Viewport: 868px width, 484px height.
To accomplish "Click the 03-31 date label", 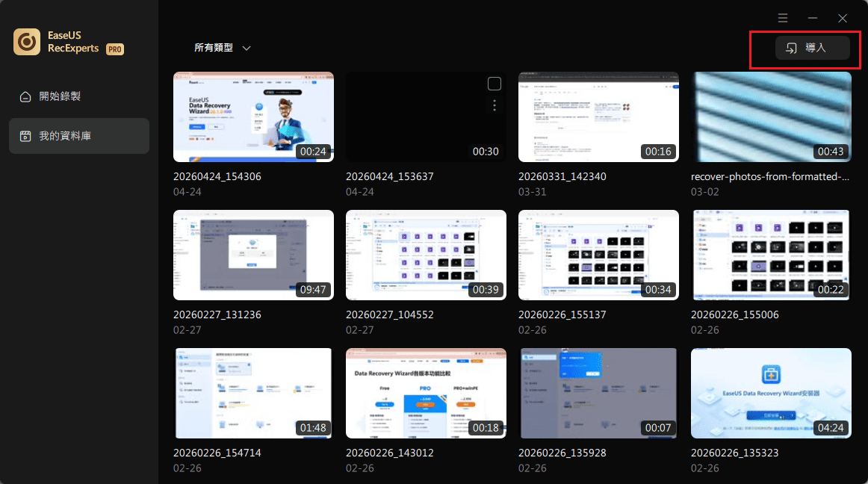I will (532, 192).
